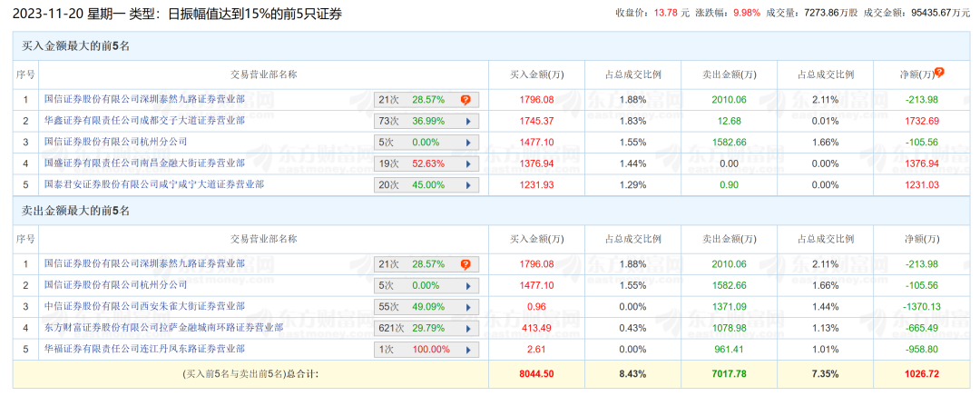Click sell amount cell 961.41
Viewport: 980px width, 396px height.
[x=729, y=349]
